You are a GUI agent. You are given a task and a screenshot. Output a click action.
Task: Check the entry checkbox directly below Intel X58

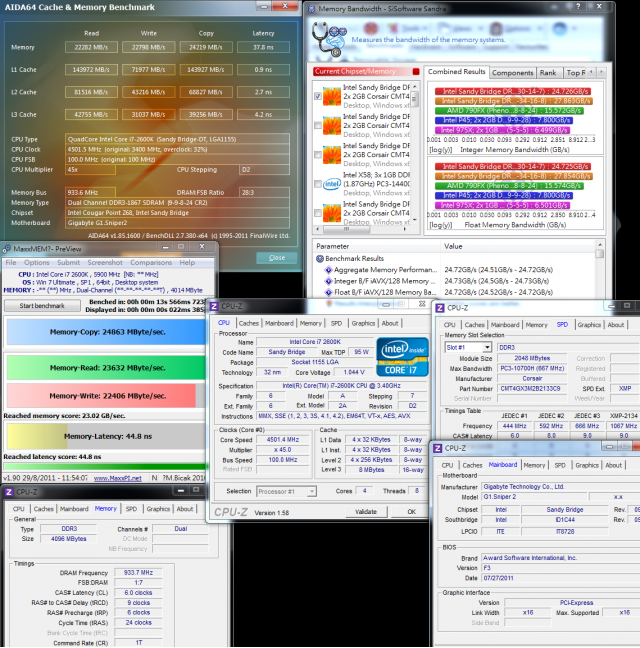(x=317, y=213)
